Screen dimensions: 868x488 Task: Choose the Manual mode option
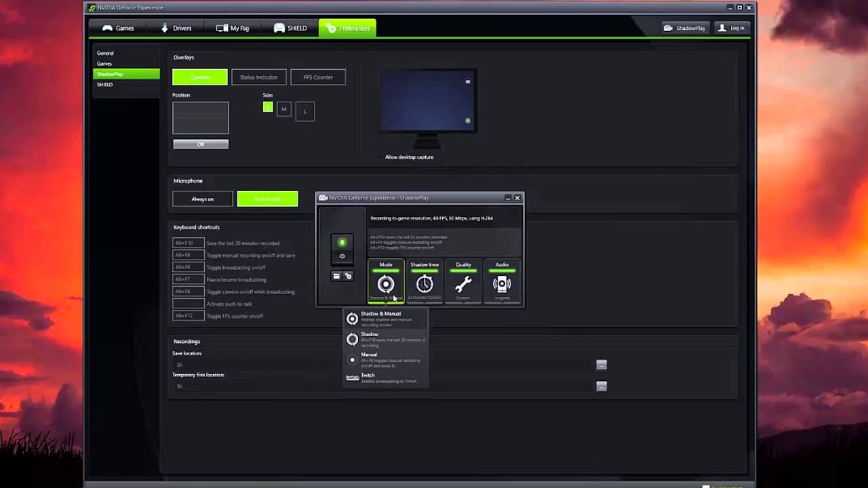pos(385,360)
